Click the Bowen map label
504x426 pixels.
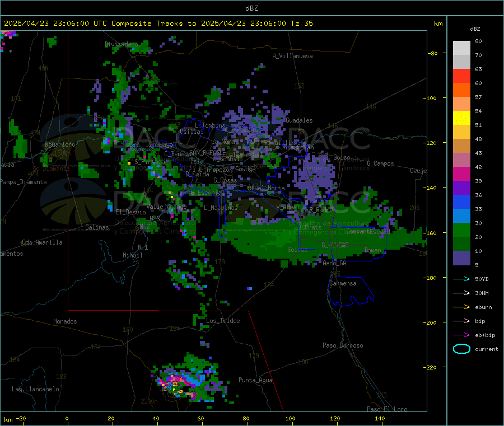373,250
